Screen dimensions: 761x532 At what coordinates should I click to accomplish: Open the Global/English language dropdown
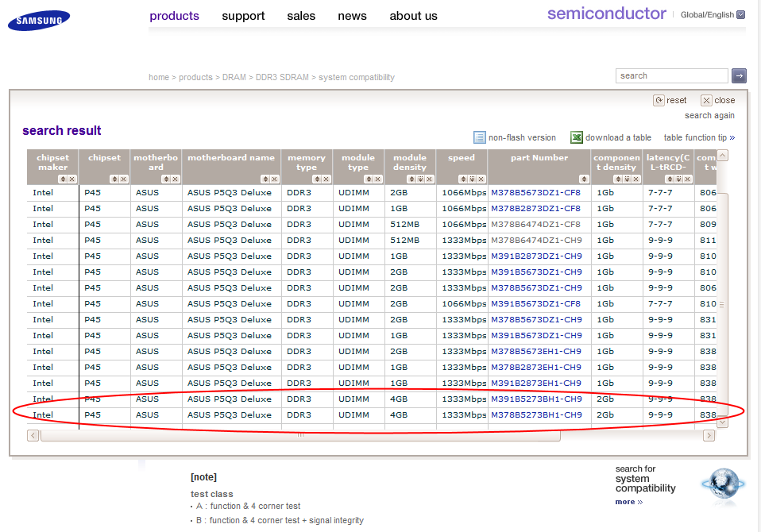click(741, 14)
